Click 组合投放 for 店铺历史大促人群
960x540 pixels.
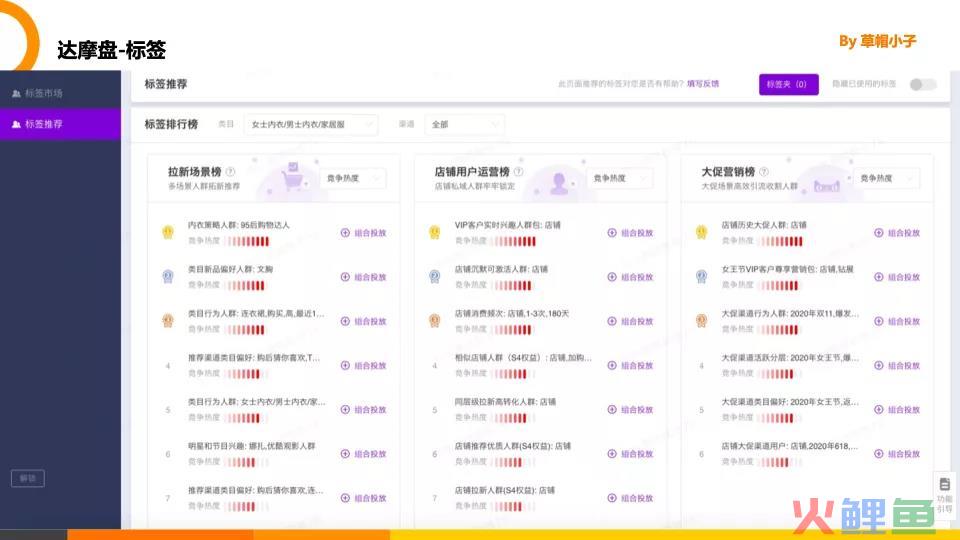tap(898, 233)
